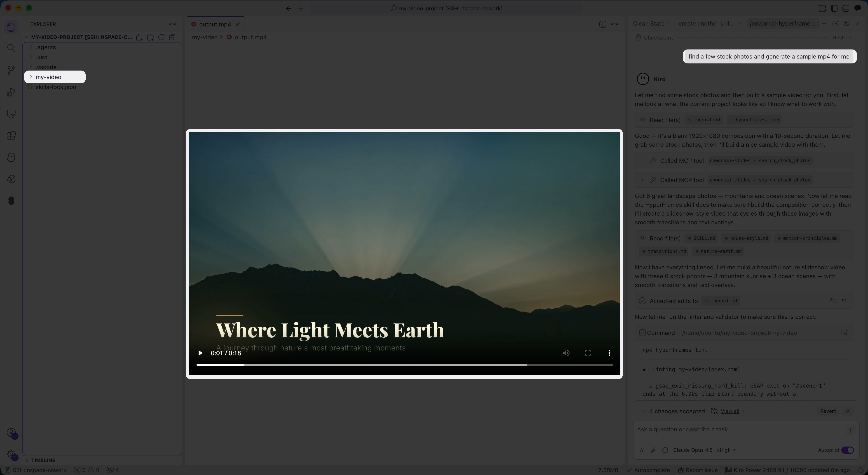
Task: Open Accounts menu in activity bar
Action: [11, 433]
